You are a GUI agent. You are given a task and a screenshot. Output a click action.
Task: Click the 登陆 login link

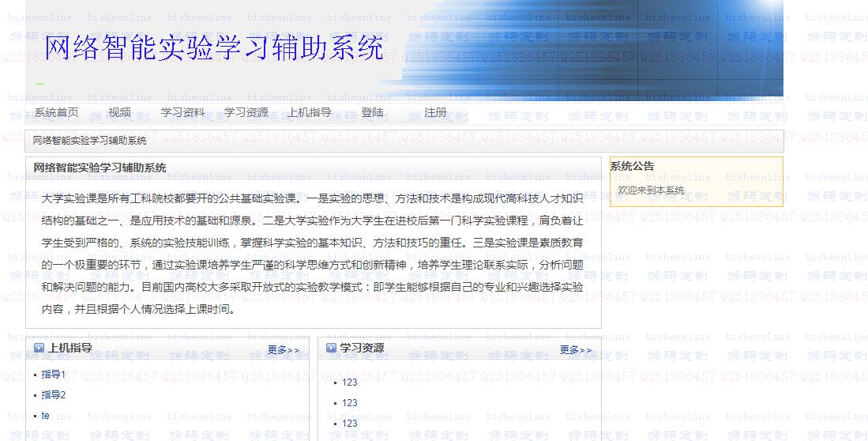(x=372, y=112)
